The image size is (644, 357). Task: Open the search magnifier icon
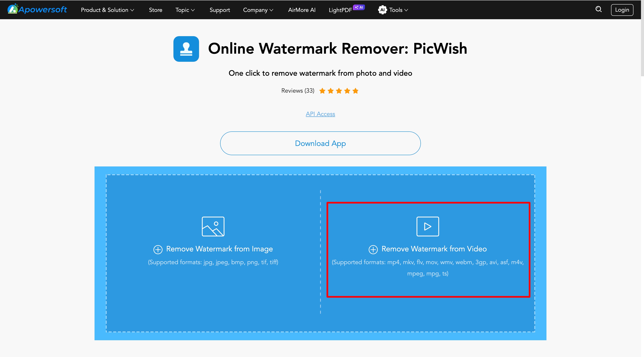pos(598,9)
